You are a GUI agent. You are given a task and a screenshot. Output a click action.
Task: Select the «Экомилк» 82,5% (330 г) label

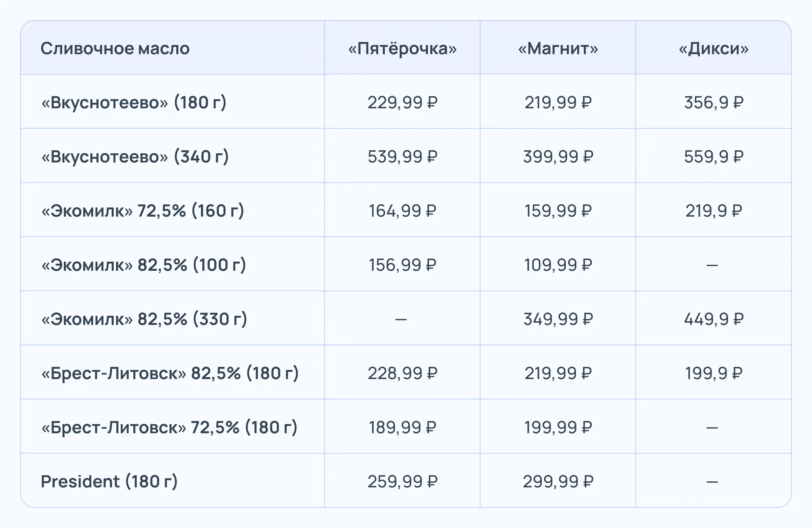144,319
